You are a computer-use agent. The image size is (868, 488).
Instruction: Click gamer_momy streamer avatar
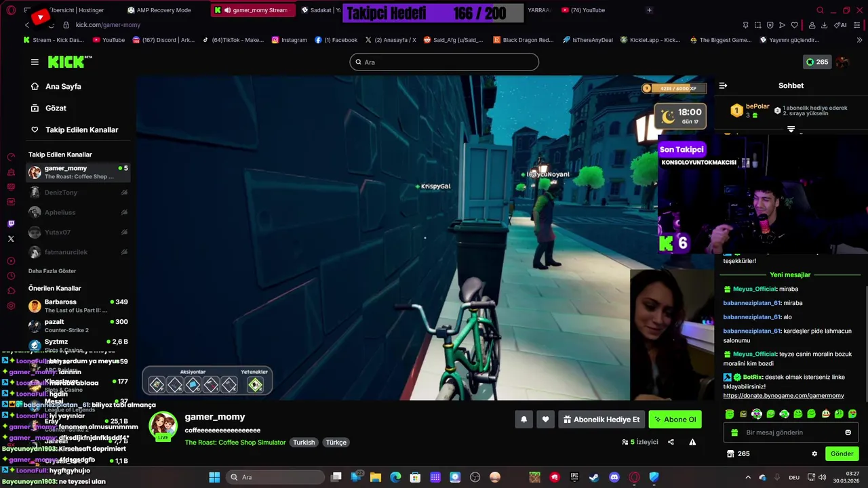pos(163,426)
